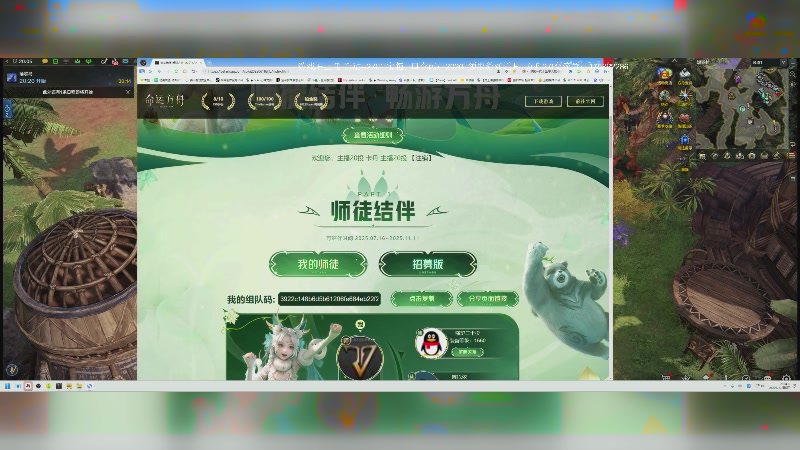Click the red gift icon in left toolbar
This screenshot has width=800, height=450.
tap(115, 62)
